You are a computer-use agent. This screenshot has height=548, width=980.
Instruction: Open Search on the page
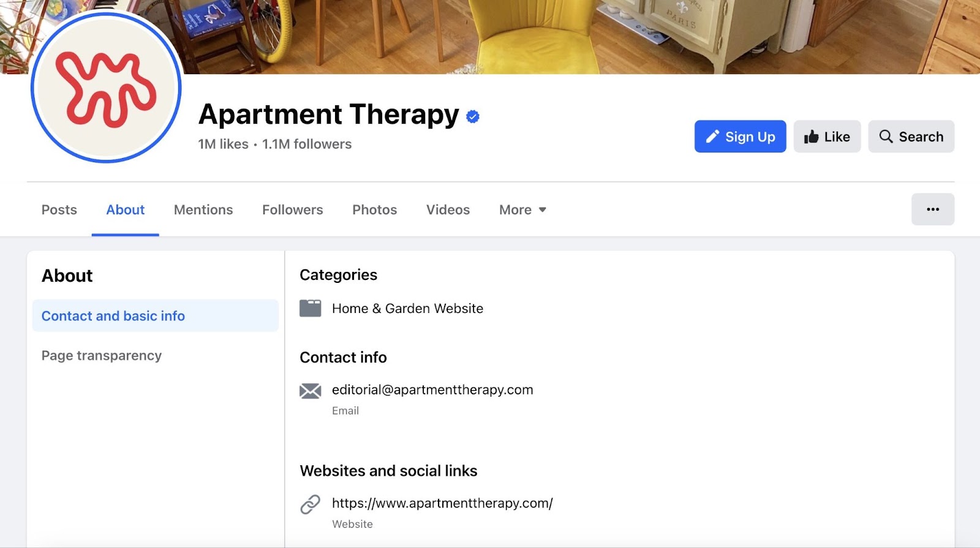911,137
